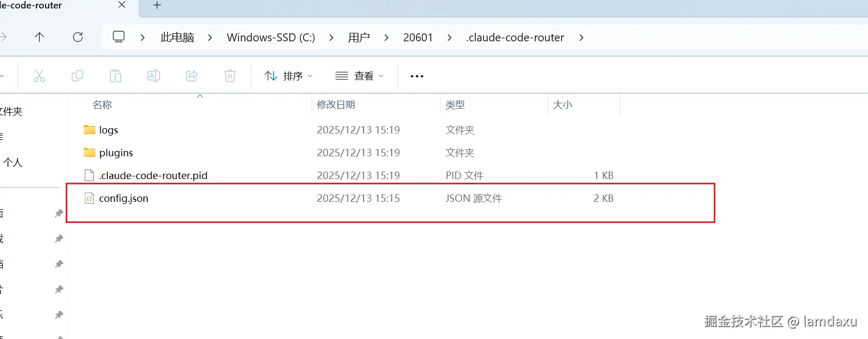
Task: Expand chevron after Windows-SSD (C:) breadcrumb
Action: (x=331, y=38)
